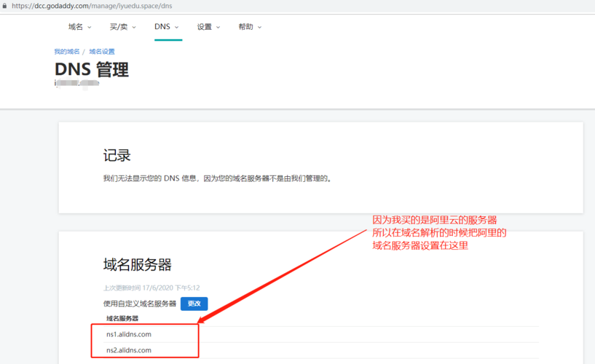
Task: Click the last updated timestamp text
Action: coord(151,288)
